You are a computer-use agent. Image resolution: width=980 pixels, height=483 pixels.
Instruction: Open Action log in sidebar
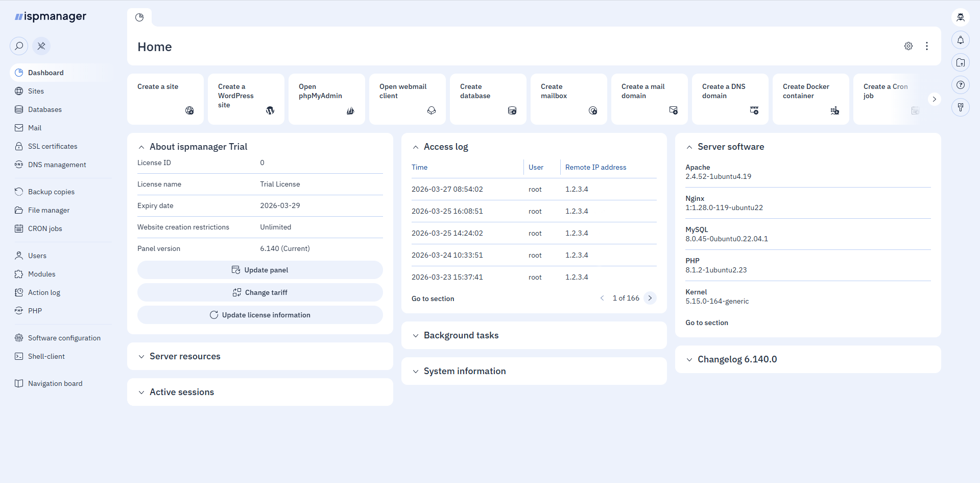[x=61, y=292]
